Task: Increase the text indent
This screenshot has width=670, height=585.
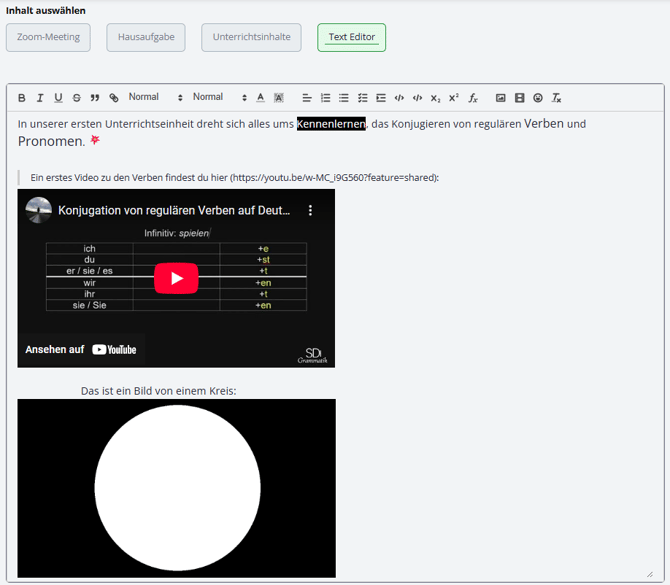Action: (x=381, y=98)
